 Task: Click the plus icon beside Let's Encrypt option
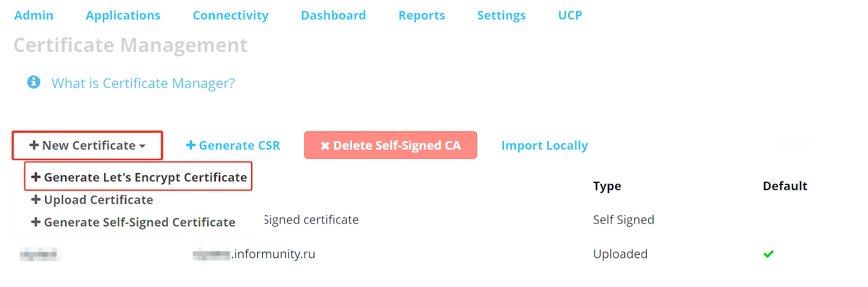(36, 177)
